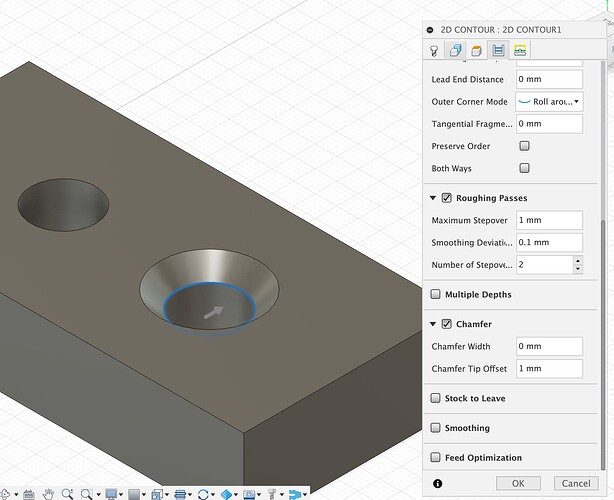
Task: Open the Linking tab icon
Action: pyautogui.click(x=520, y=51)
